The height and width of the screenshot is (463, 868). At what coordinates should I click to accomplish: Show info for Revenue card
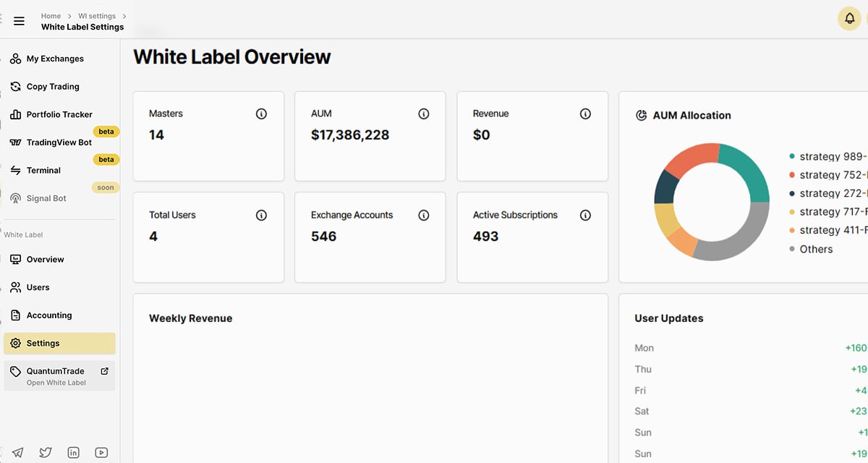click(x=586, y=114)
